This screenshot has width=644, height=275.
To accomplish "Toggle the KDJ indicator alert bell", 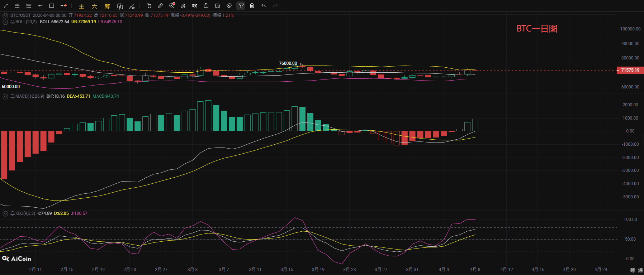I will coord(13,213).
